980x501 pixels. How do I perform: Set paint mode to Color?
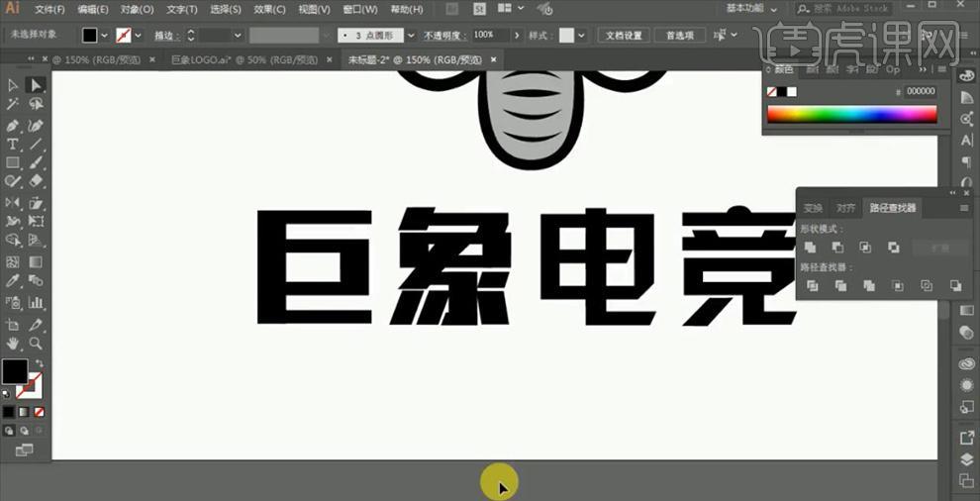9,412
